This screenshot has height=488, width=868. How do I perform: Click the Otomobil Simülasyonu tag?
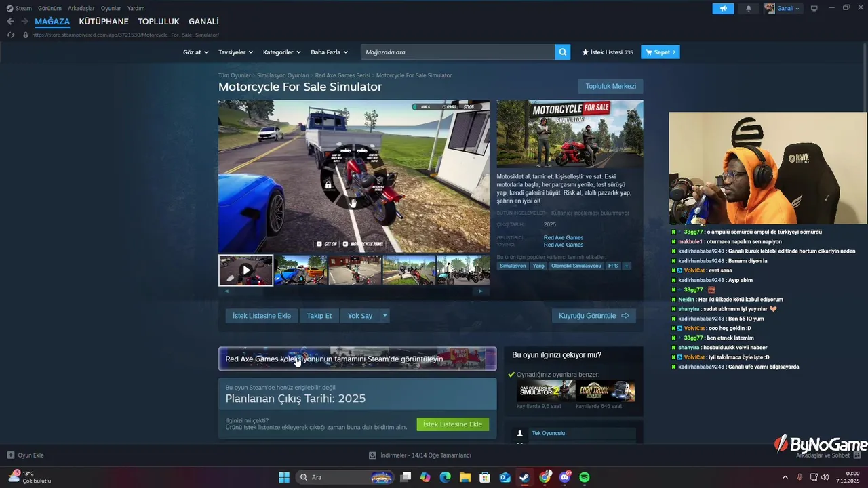tap(576, 266)
